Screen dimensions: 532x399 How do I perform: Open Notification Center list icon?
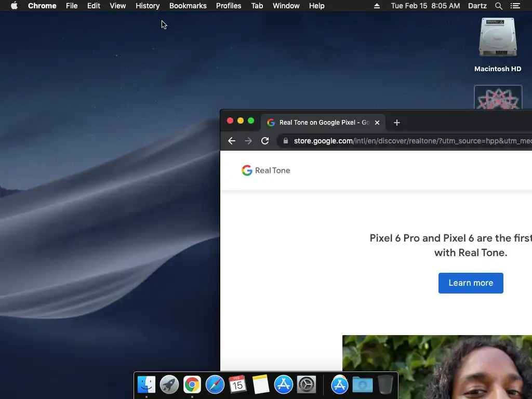[515, 6]
